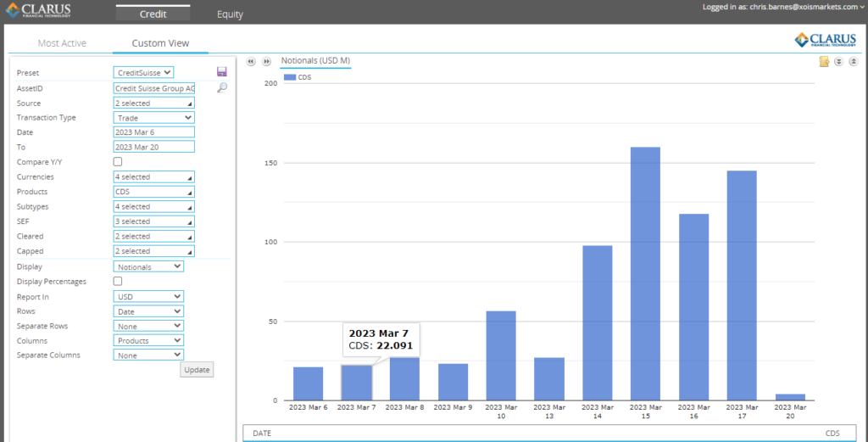868x442 pixels.
Task: Switch to the Most Active tab
Action: click(62, 43)
